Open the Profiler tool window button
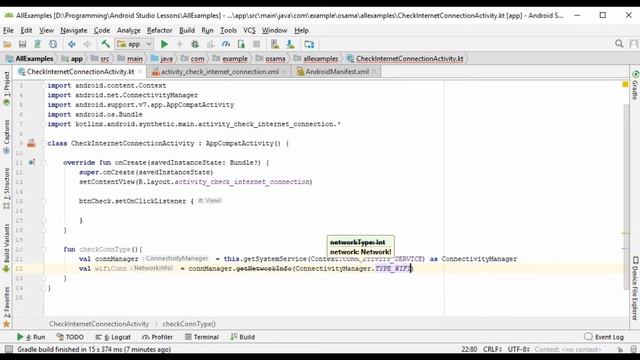The image size is (640, 360). tap(158, 337)
